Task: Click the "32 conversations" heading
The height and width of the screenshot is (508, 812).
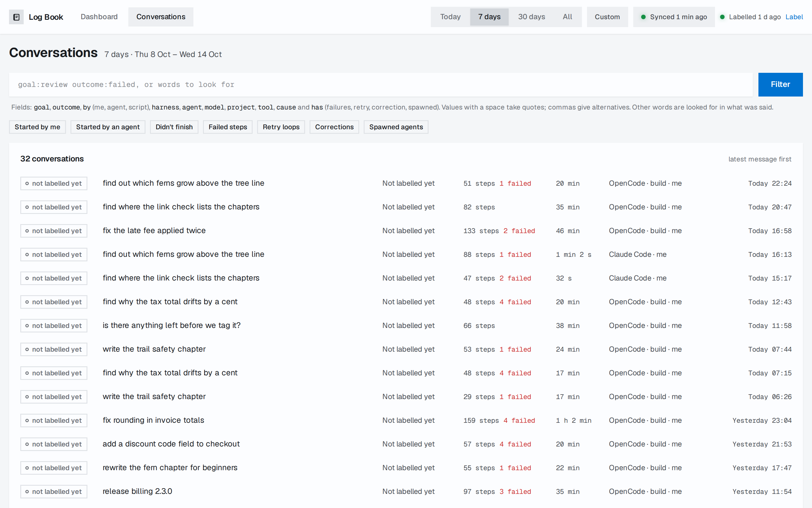Action: tap(52, 159)
